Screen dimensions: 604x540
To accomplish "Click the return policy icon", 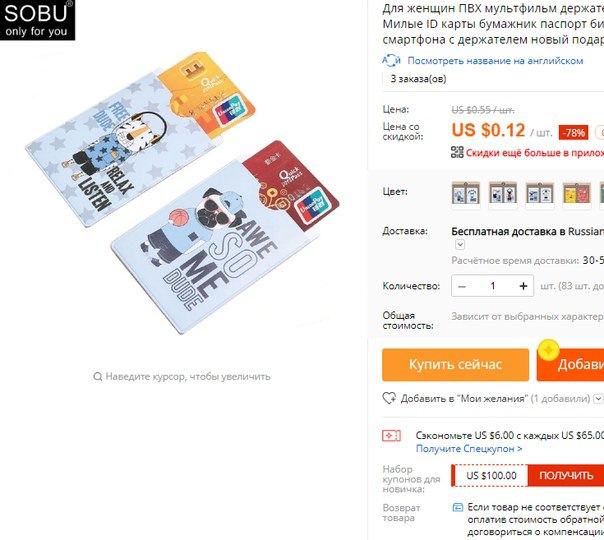I will click(x=458, y=507).
